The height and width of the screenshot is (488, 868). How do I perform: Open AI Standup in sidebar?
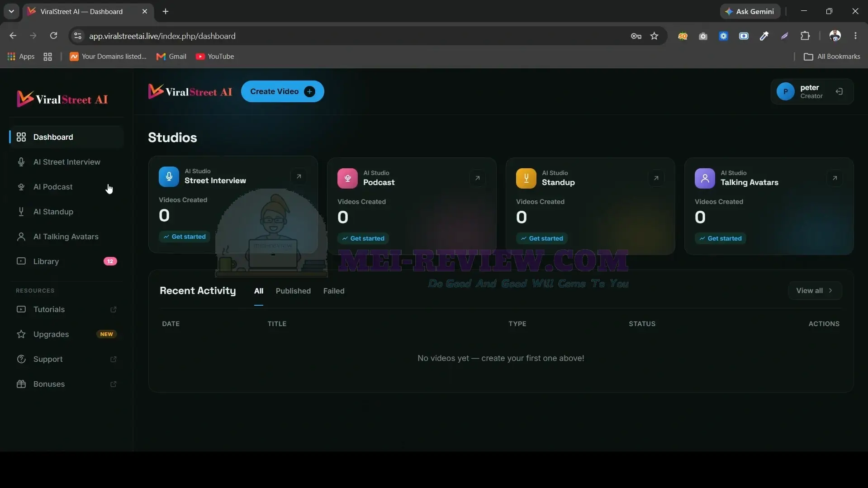pos(66,212)
